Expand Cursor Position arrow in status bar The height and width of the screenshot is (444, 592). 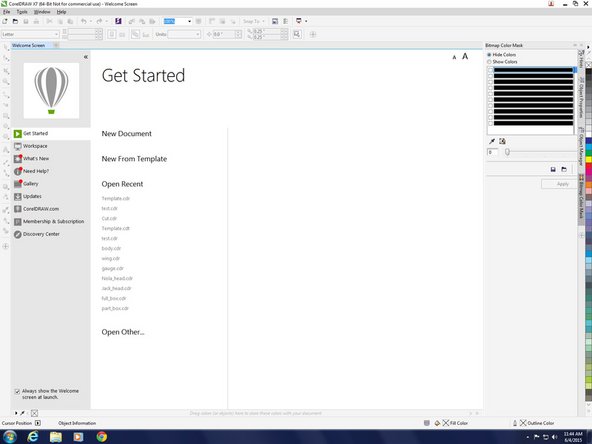coord(38,423)
